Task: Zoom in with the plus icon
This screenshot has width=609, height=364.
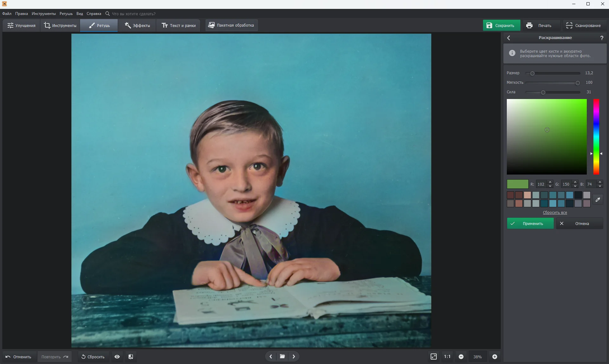Action: [x=494, y=357]
